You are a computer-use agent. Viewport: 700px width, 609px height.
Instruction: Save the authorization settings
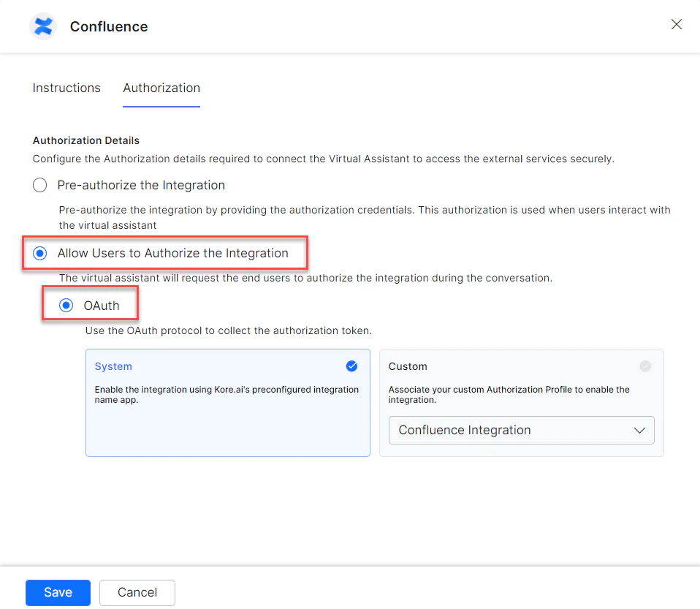point(58,593)
